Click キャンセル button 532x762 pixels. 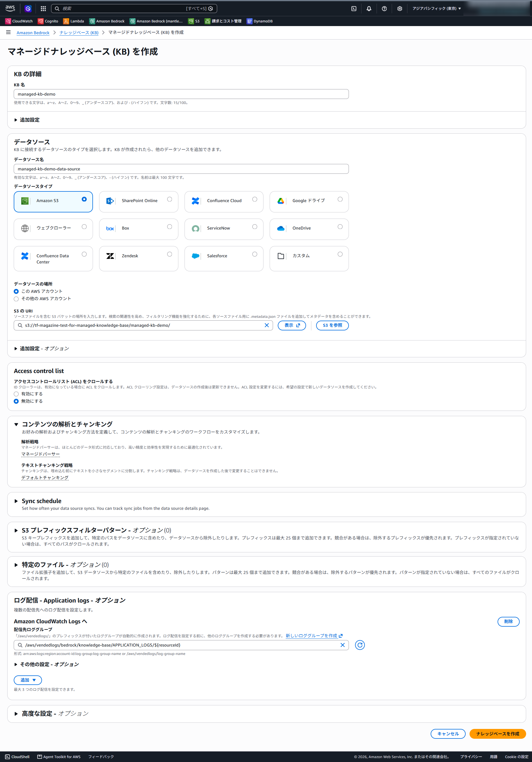point(448,733)
